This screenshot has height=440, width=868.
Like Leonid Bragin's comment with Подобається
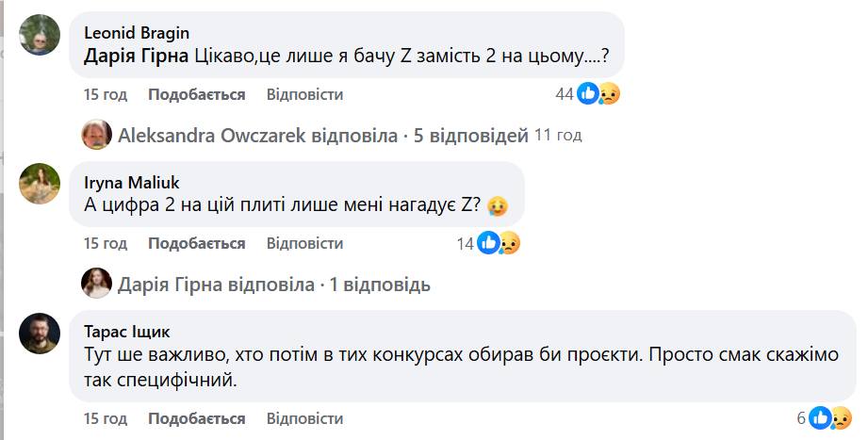[196, 94]
